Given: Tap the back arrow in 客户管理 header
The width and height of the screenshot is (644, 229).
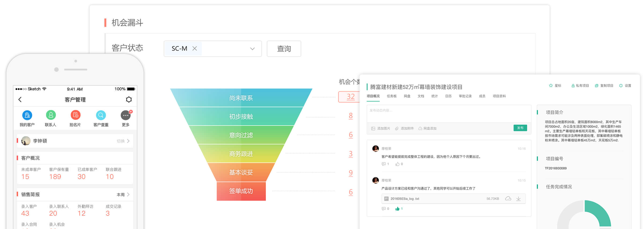Looking at the screenshot, I should coord(20,100).
